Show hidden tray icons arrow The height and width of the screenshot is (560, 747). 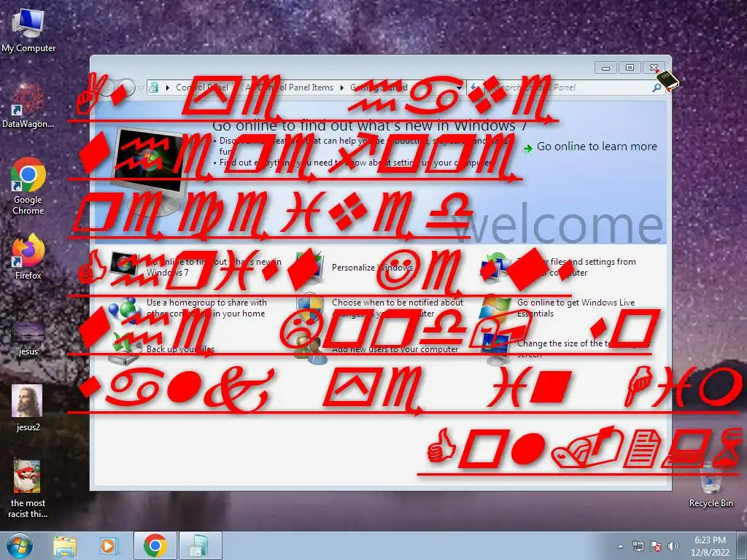(620, 547)
